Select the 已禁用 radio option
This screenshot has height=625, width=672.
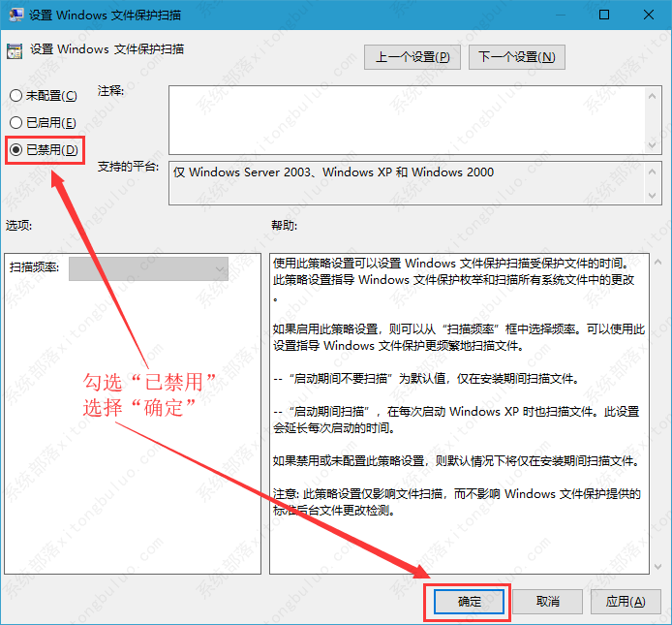[15, 150]
